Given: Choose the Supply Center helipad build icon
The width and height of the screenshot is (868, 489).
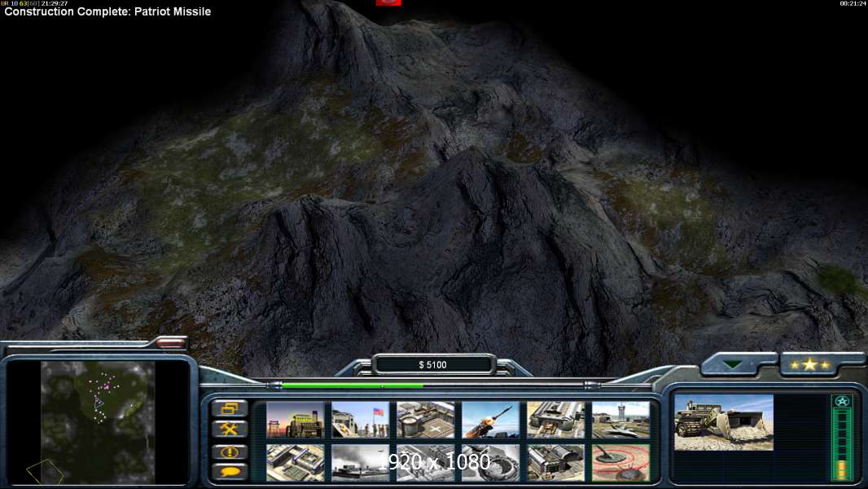Looking at the screenshot, I should tap(425, 420).
